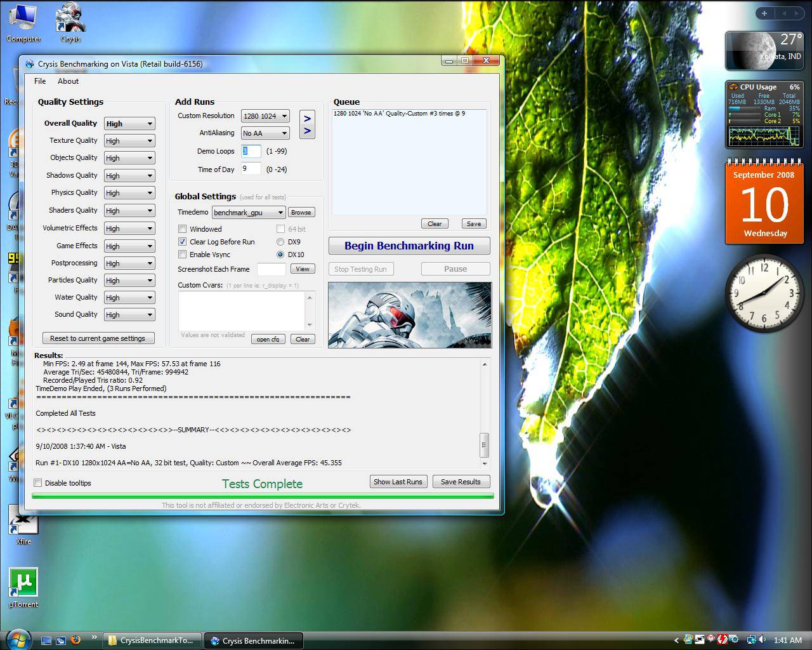This screenshot has width=812, height=650.
Task: Show hidden system tray icons arrow
Action: coord(676,640)
